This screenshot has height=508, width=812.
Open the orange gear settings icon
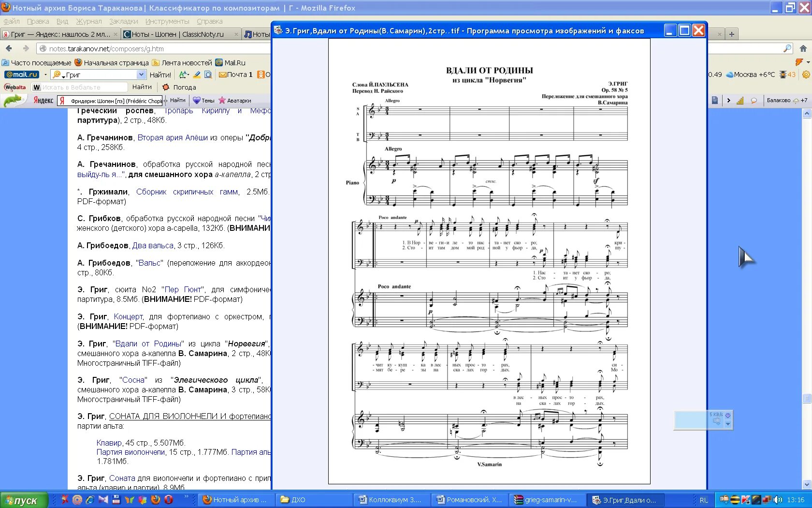(806, 75)
